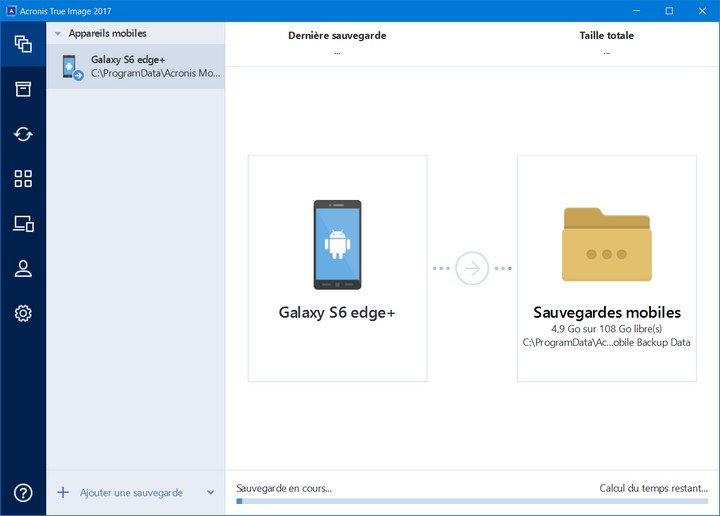Minimize the Acronis True Image window
Image resolution: width=720 pixels, height=516 pixels.
click(x=636, y=11)
